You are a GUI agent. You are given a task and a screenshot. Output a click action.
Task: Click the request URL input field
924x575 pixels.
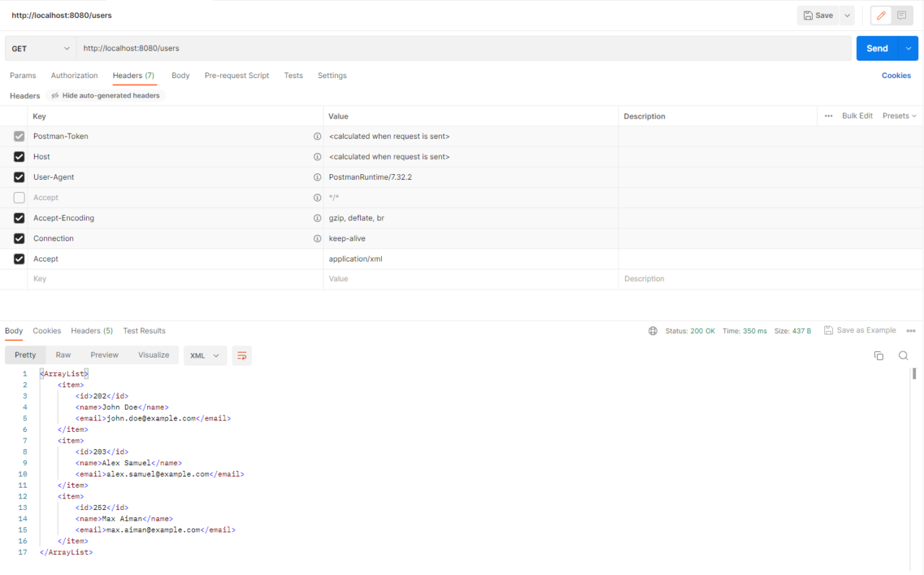(x=289, y=48)
